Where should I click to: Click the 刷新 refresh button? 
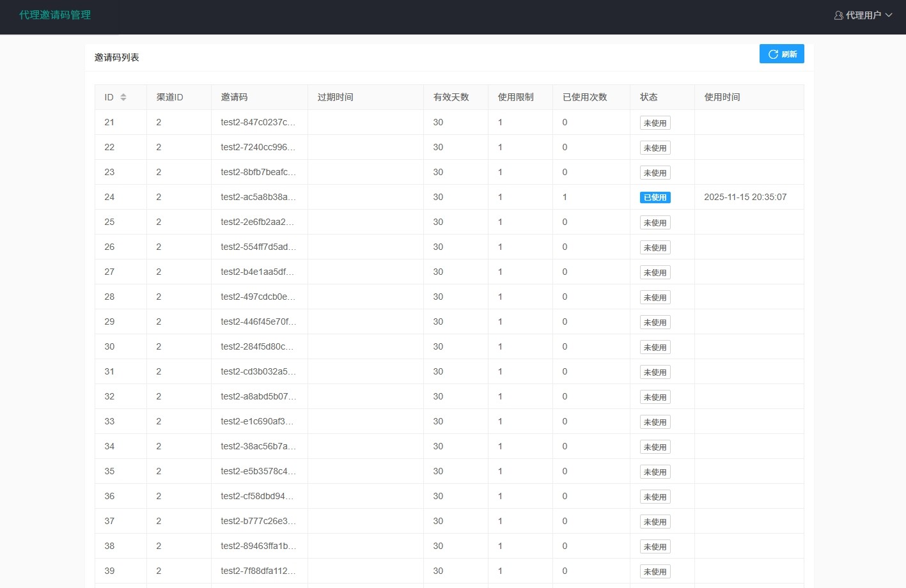[781, 54]
